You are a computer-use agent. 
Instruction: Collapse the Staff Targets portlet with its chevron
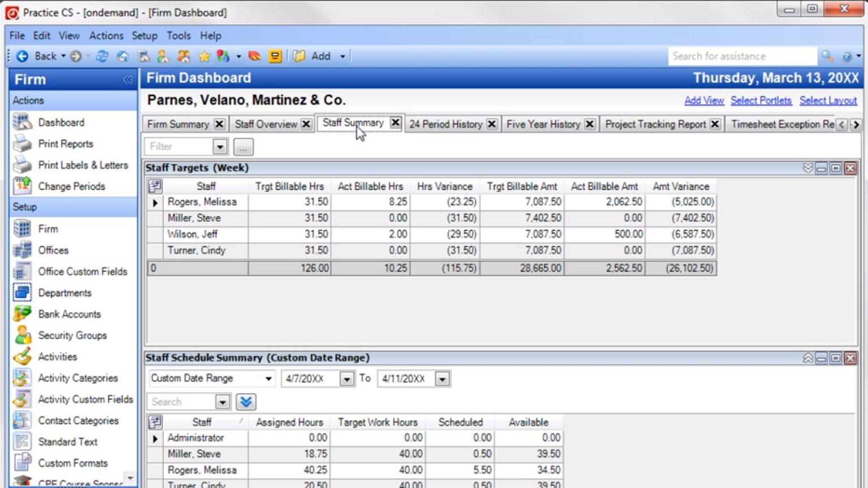(807, 167)
